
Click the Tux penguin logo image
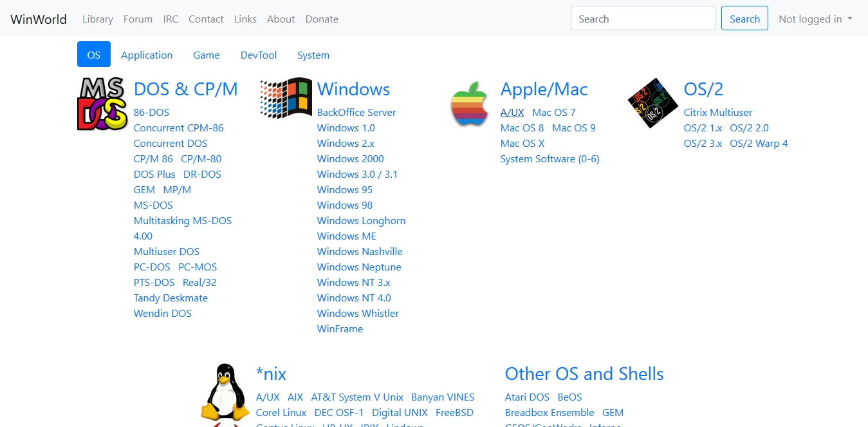click(225, 392)
